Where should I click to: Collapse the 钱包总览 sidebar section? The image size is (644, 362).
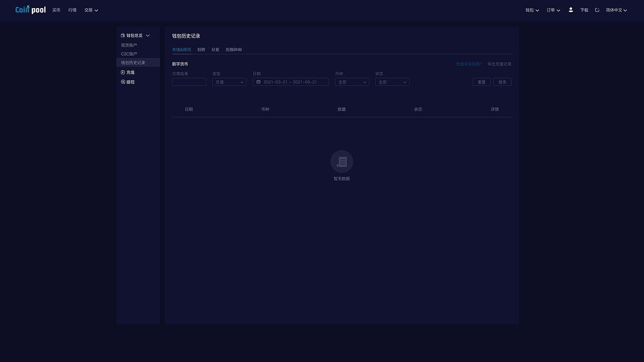point(147,36)
